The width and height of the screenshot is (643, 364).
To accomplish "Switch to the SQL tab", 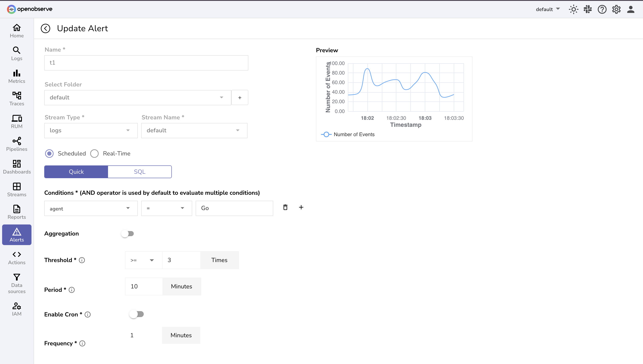I will pos(139,172).
